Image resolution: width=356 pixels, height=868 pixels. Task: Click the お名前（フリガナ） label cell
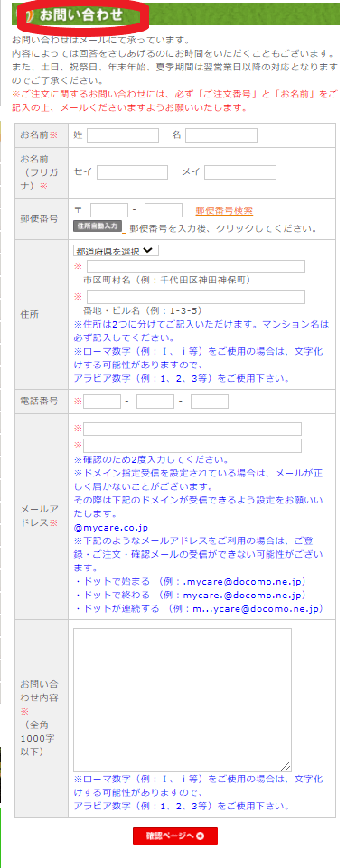(42, 172)
